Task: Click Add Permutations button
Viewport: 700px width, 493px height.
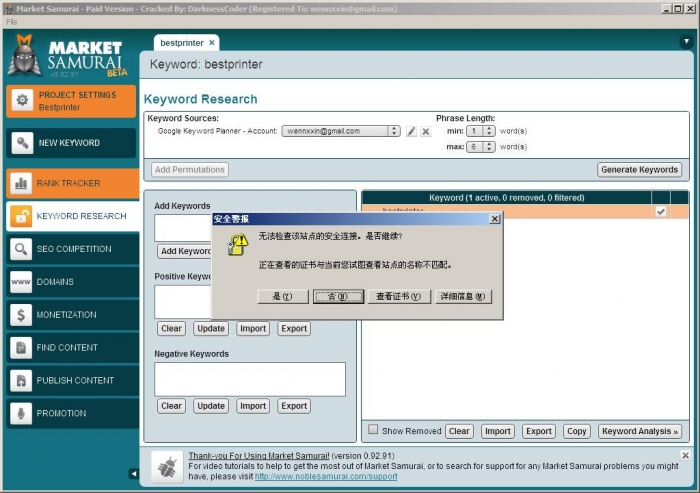Action: pos(190,170)
